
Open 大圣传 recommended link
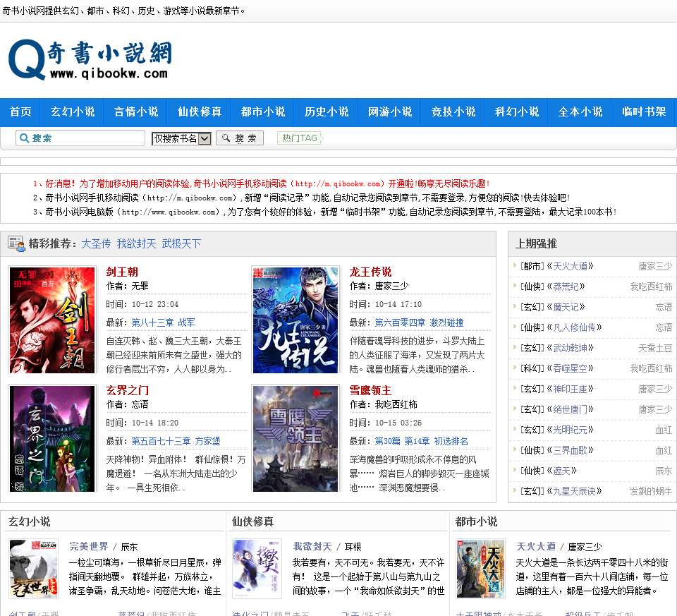click(96, 244)
